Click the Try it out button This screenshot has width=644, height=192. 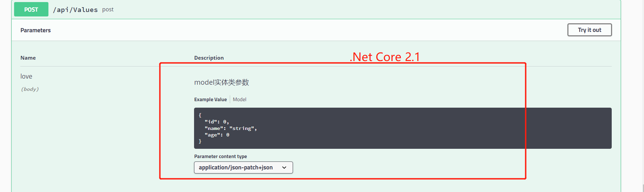589,30
